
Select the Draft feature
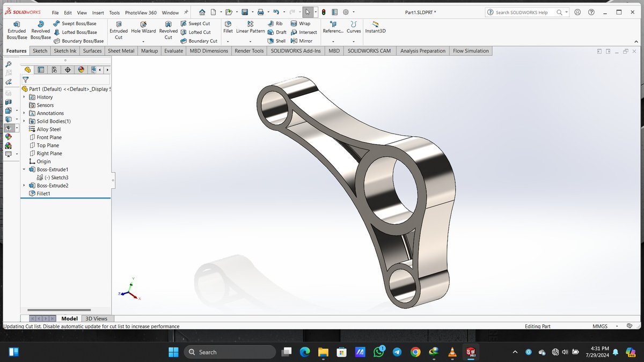click(277, 32)
